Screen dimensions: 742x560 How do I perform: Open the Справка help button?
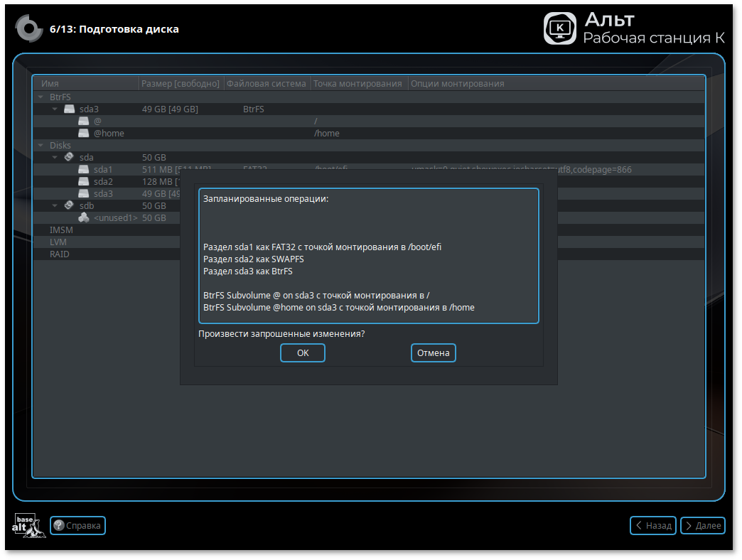pyautogui.click(x=77, y=526)
